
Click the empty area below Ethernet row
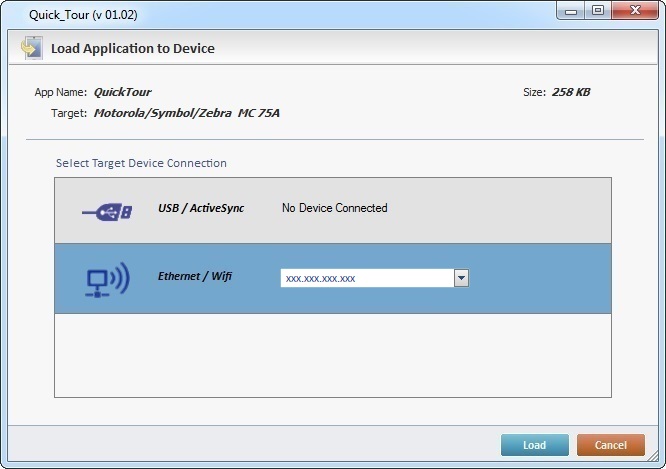click(x=332, y=356)
